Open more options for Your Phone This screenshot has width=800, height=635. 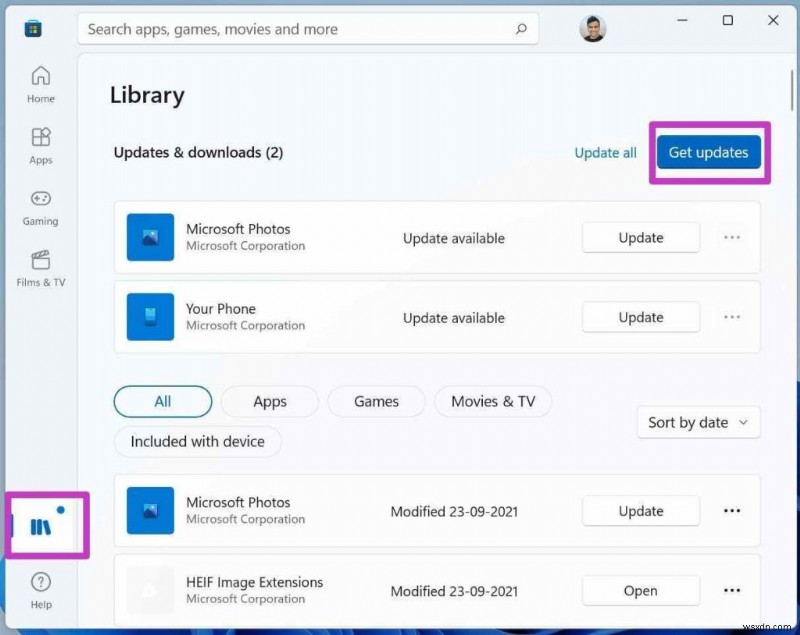click(x=732, y=317)
